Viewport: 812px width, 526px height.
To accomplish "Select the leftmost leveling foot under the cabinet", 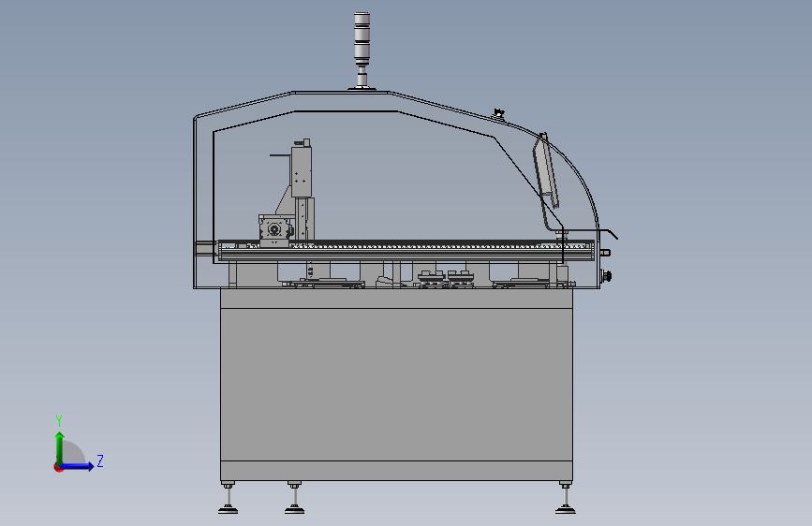I will (x=228, y=498).
